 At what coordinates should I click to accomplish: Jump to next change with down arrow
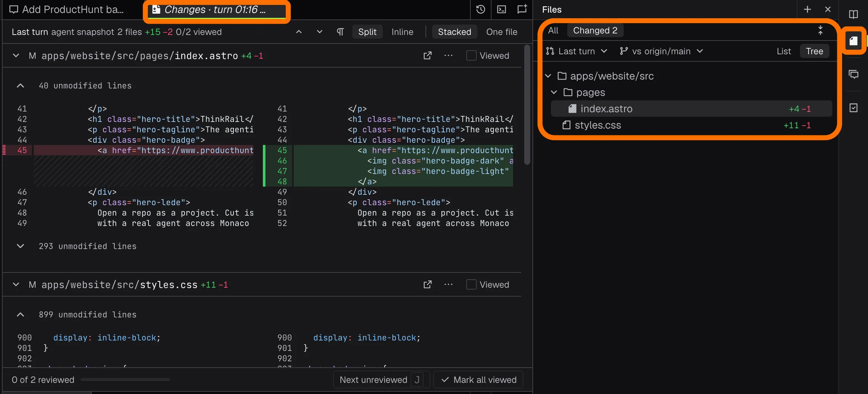320,32
